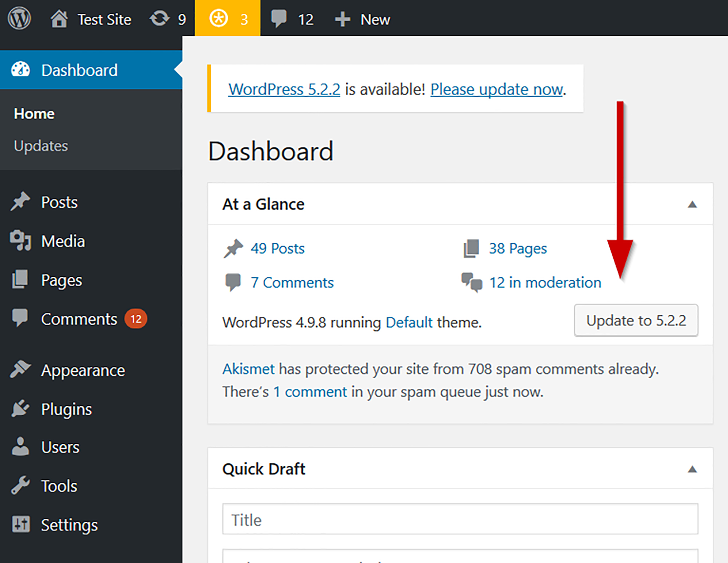
Task: Open the Settings menu
Action: tap(69, 525)
